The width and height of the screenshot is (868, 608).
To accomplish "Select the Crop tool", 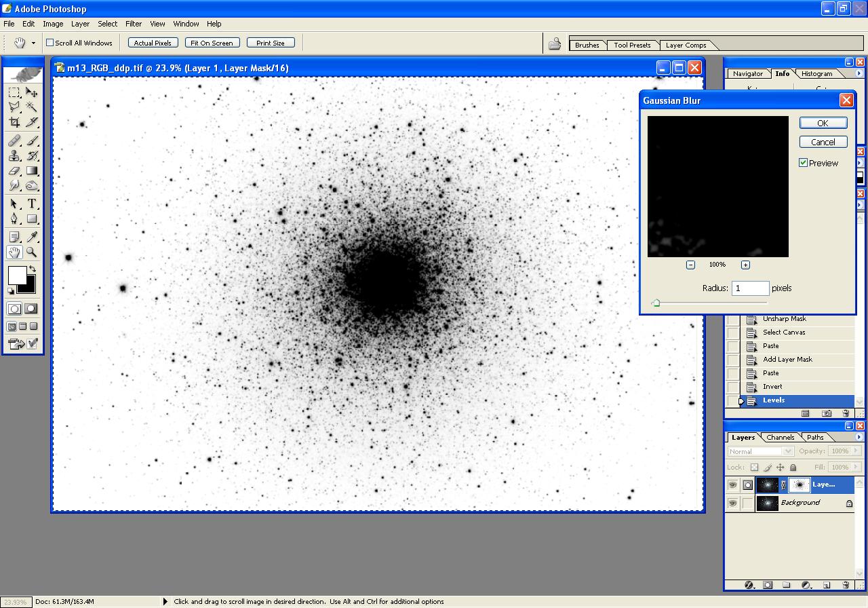I will point(14,123).
